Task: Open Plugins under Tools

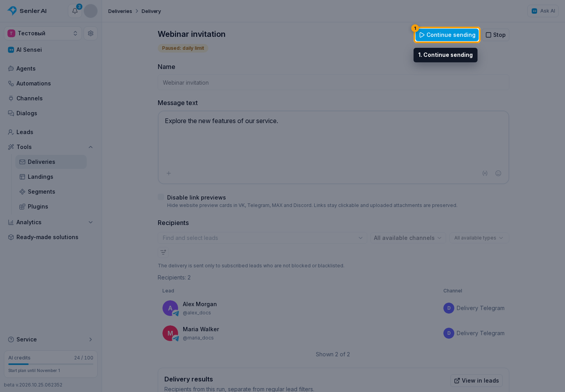Action: [x=51, y=207]
